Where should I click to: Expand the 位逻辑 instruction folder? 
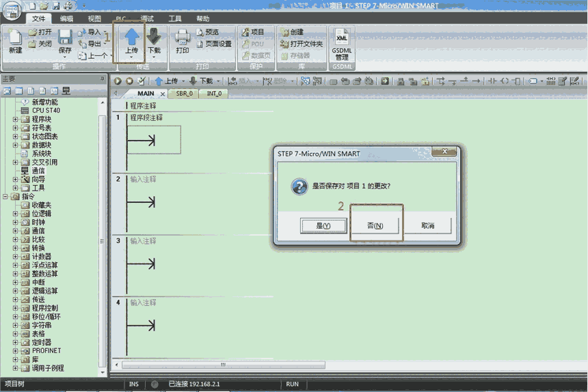pyautogui.click(x=16, y=214)
